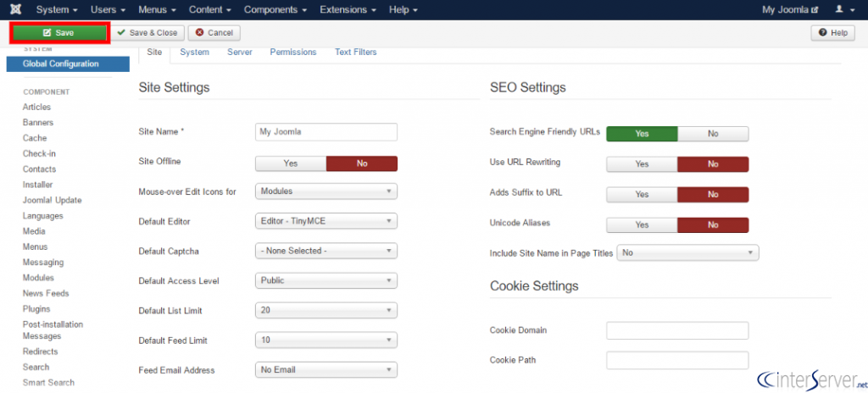Open Installer component settings
The image size is (868, 393).
pos(37,185)
